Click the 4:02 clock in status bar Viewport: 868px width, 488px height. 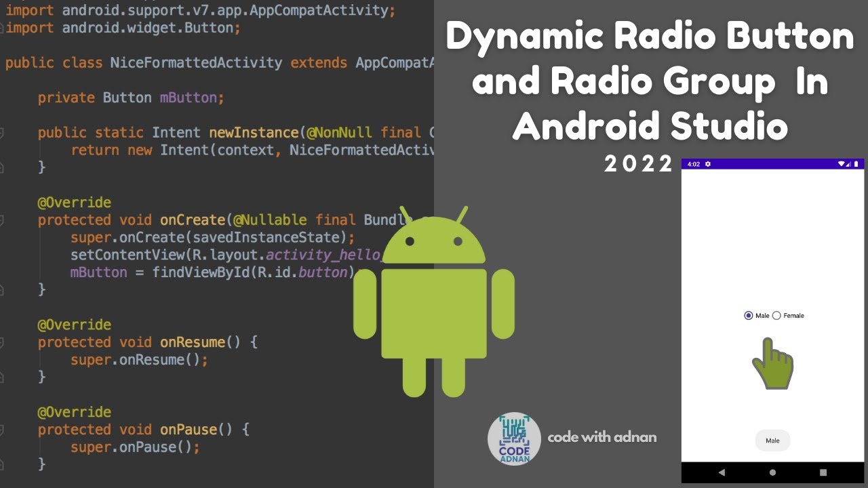coord(693,164)
